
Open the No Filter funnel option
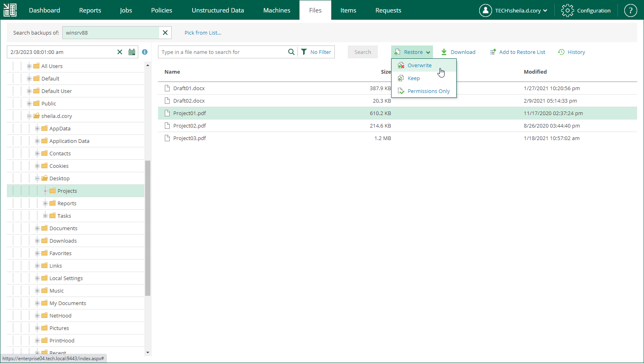pos(316,52)
